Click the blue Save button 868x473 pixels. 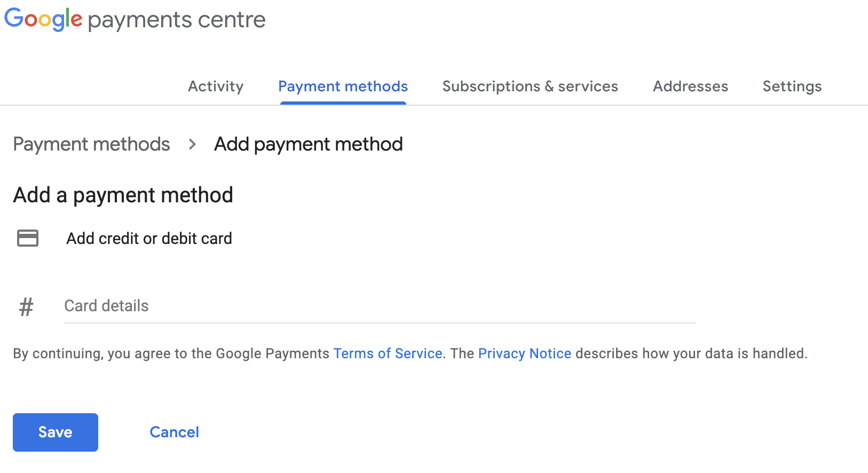[56, 432]
